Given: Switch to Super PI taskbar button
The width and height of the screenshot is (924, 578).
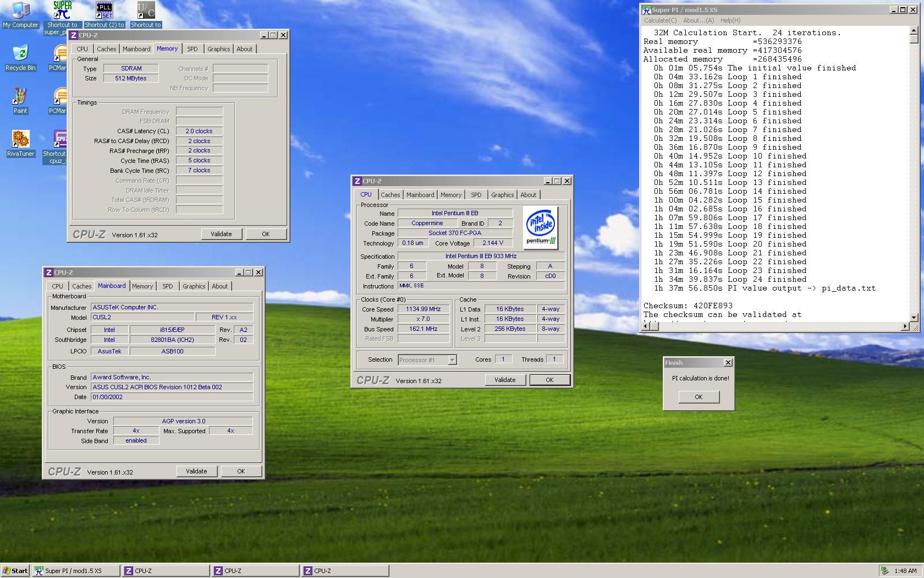Looking at the screenshot, I should [x=76, y=571].
